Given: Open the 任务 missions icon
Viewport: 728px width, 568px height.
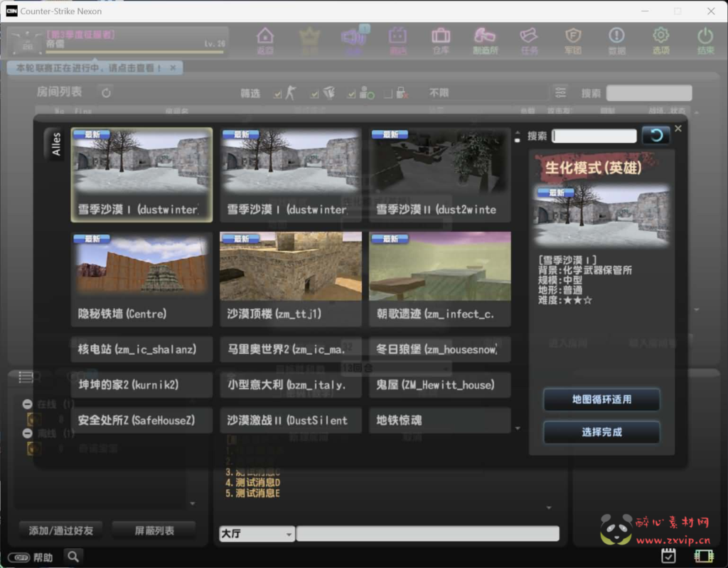Looking at the screenshot, I should [529, 41].
